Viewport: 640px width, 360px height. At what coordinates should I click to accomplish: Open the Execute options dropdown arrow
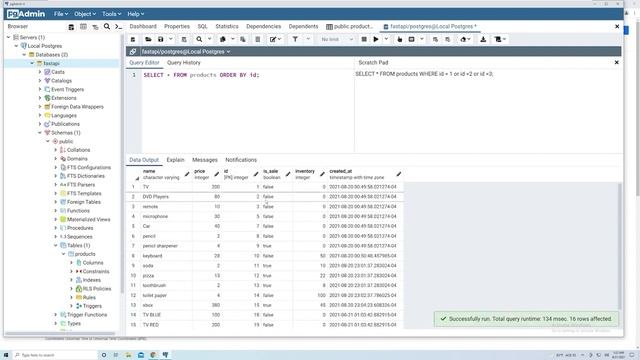click(386, 39)
